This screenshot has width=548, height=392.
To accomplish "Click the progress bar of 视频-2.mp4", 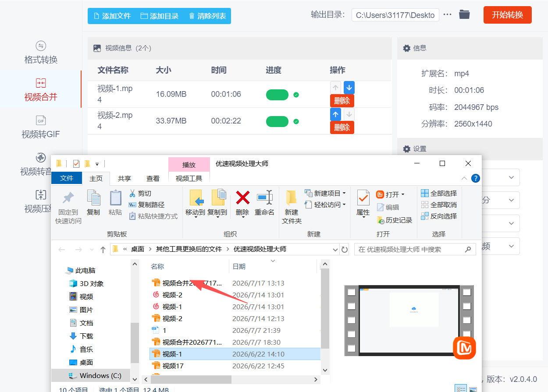I will click(x=277, y=121).
